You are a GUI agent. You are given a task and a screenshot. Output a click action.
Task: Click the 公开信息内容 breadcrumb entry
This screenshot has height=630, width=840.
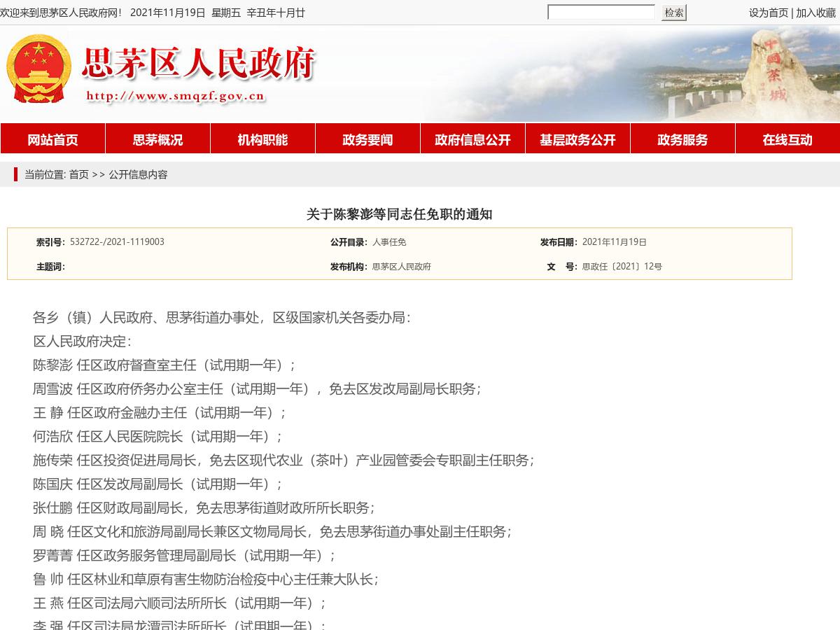pyautogui.click(x=138, y=174)
